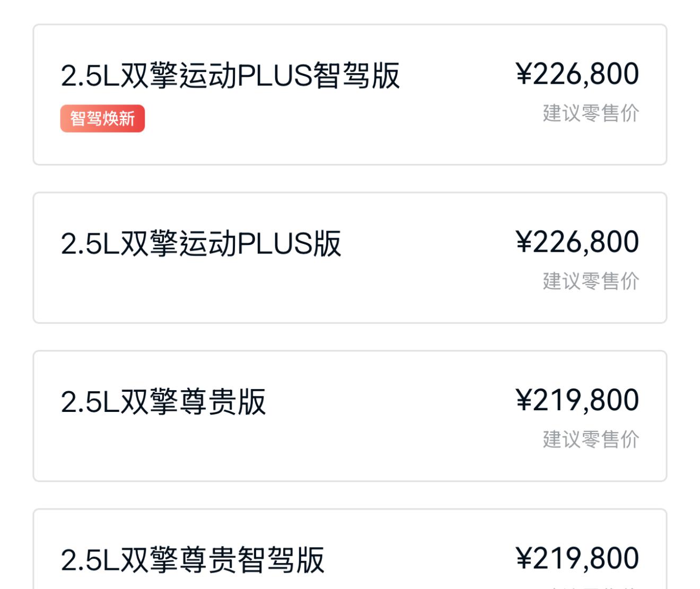Click 建议零售价 label under 运动PLUS智驾版 price

[x=591, y=113]
